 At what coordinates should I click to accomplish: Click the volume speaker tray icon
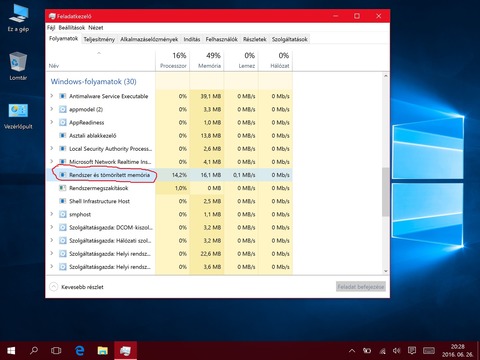[396, 351]
